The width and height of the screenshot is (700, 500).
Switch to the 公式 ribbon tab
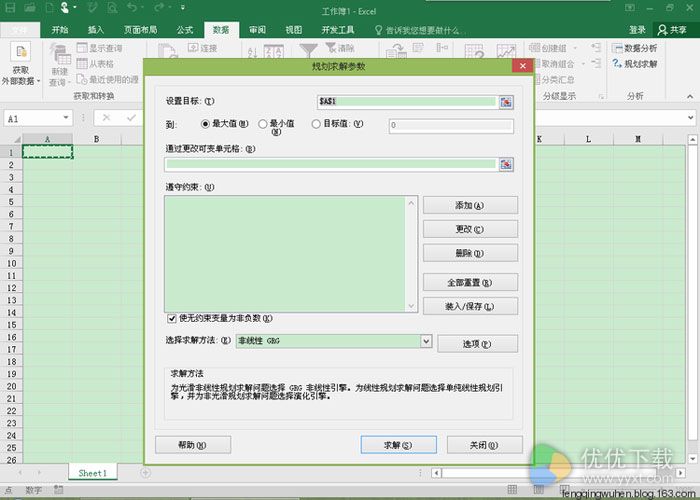coord(184,30)
